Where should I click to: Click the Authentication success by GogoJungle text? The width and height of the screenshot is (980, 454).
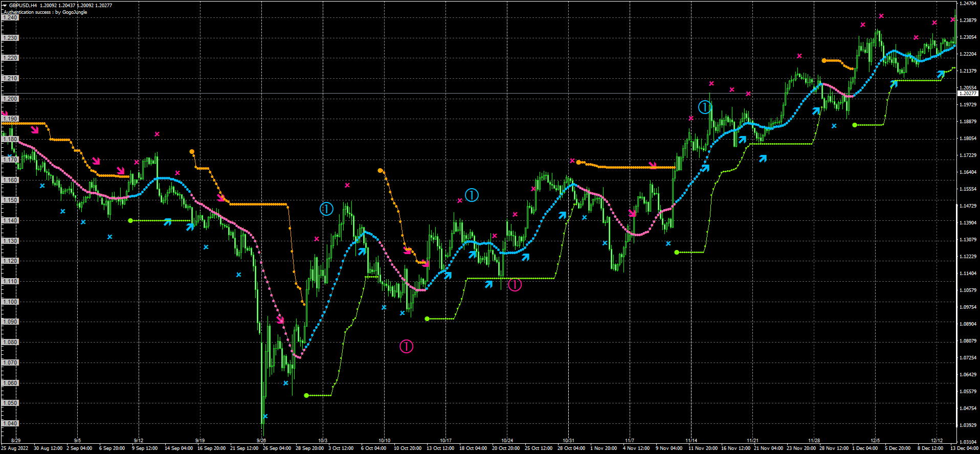click(x=46, y=12)
